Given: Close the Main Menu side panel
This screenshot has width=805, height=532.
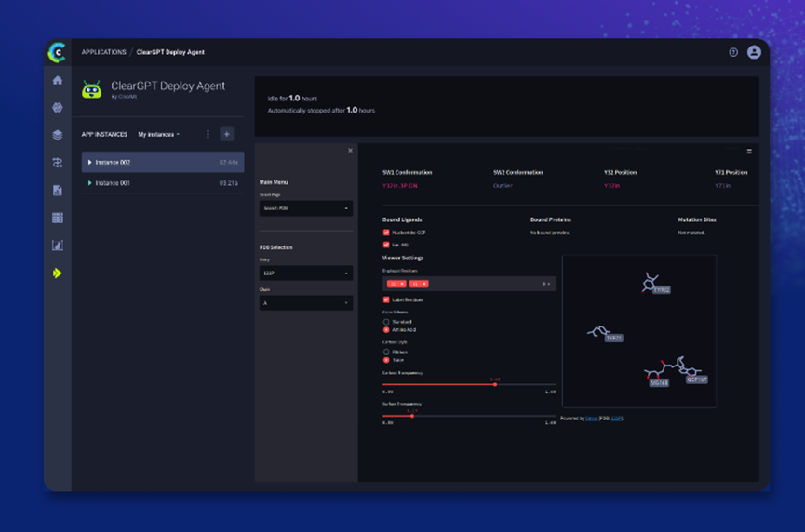Looking at the screenshot, I should [350, 151].
